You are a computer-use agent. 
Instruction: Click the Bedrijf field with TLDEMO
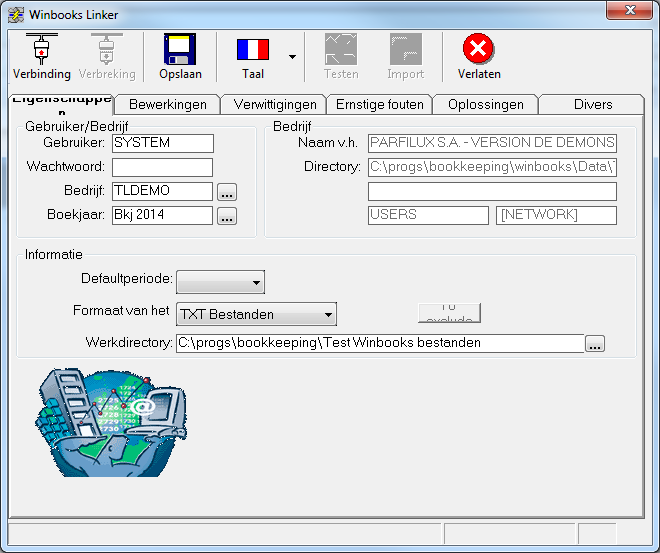coord(162,191)
